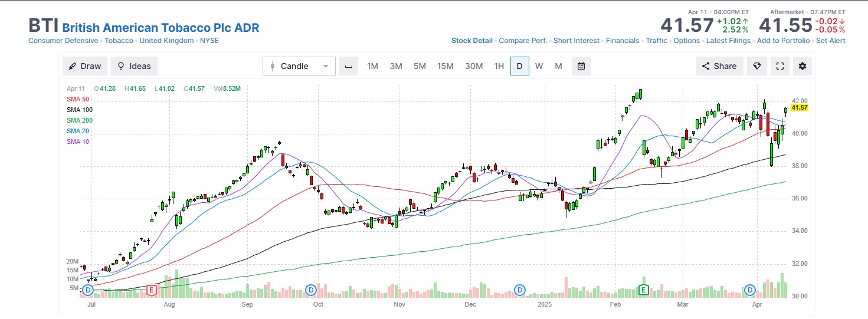Click the green earnings marker in February

644,290
